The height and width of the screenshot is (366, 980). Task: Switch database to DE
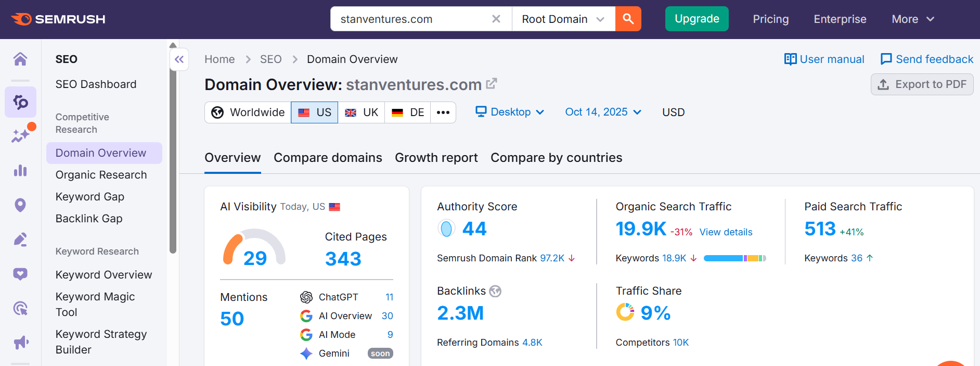click(407, 112)
